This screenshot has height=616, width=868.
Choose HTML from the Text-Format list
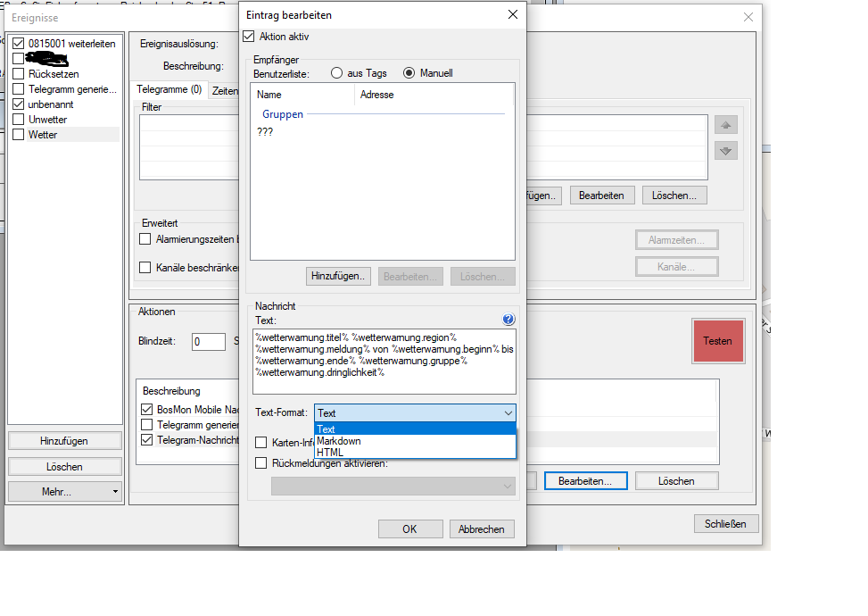coord(329,453)
